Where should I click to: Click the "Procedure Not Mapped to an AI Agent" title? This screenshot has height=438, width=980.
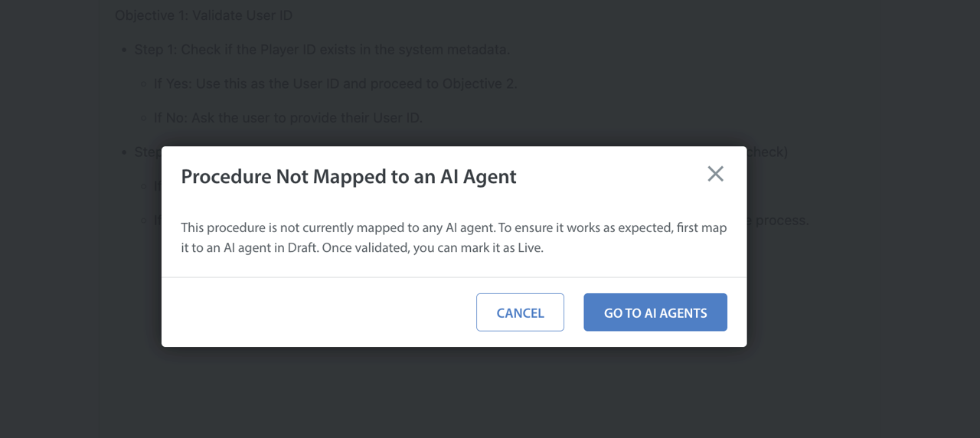pos(348,177)
